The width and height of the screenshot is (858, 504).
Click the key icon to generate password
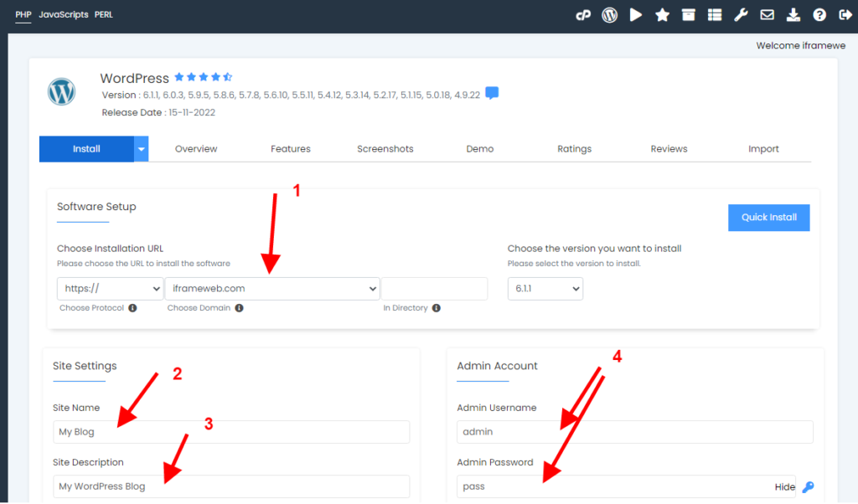pyautogui.click(x=808, y=486)
